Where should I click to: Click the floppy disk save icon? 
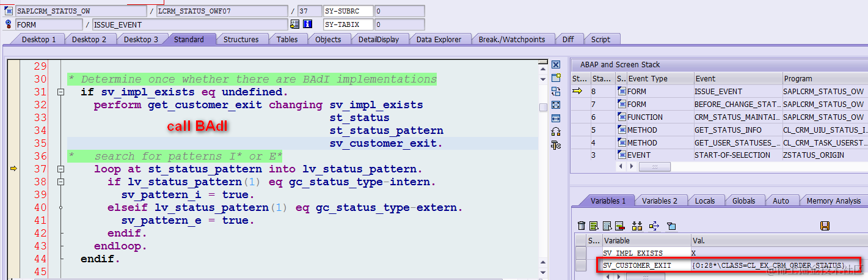click(x=825, y=226)
